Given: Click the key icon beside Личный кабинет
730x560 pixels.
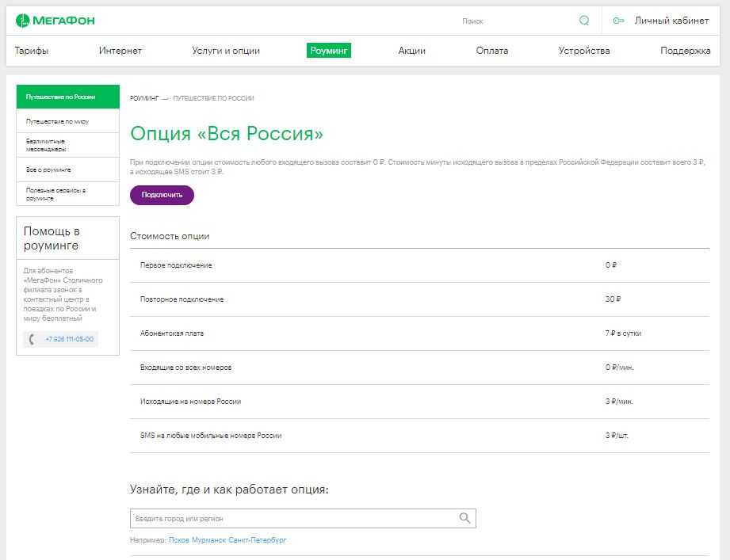Looking at the screenshot, I should click(x=619, y=21).
